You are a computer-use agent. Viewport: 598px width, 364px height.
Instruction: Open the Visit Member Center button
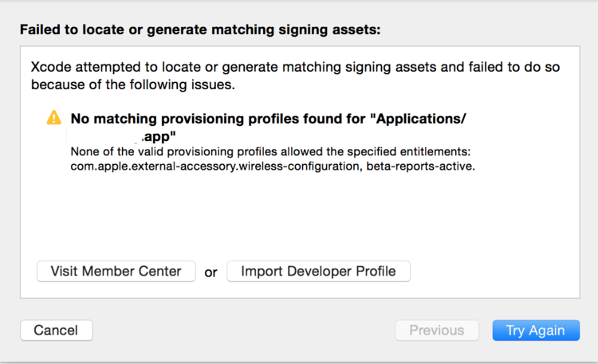point(116,272)
